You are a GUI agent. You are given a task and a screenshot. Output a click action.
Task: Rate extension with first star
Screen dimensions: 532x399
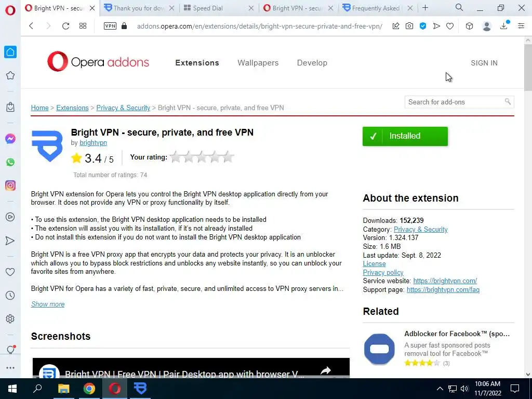point(176,157)
